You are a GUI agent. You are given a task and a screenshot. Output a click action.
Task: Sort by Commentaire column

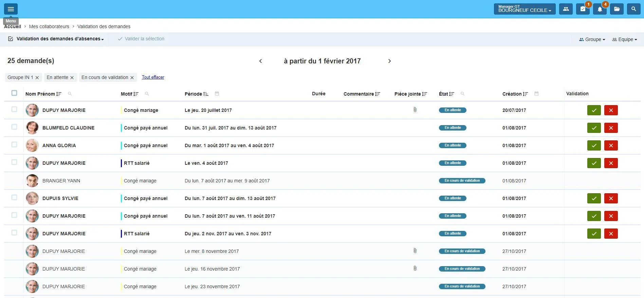coord(378,94)
